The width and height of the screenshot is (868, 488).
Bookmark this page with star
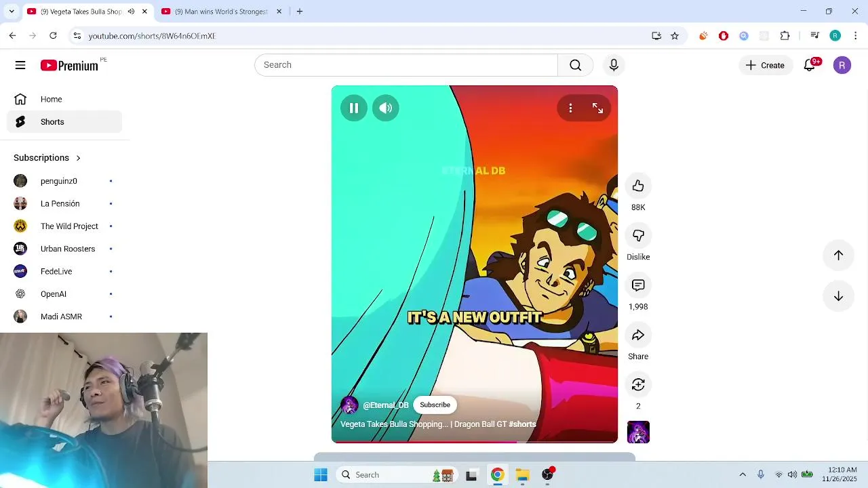675,36
